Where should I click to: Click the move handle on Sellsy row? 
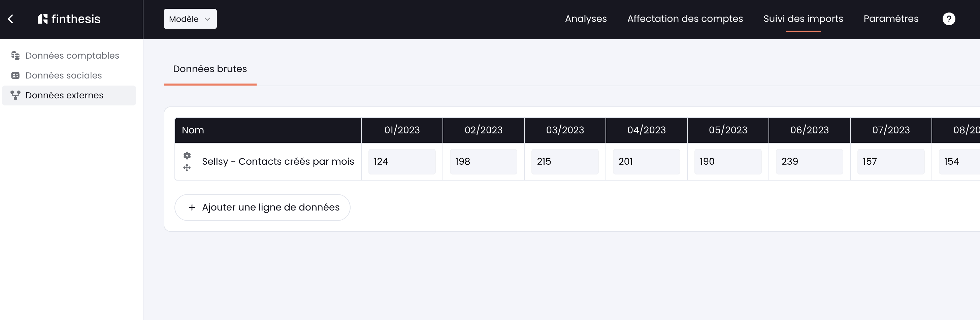pos(187,168)
